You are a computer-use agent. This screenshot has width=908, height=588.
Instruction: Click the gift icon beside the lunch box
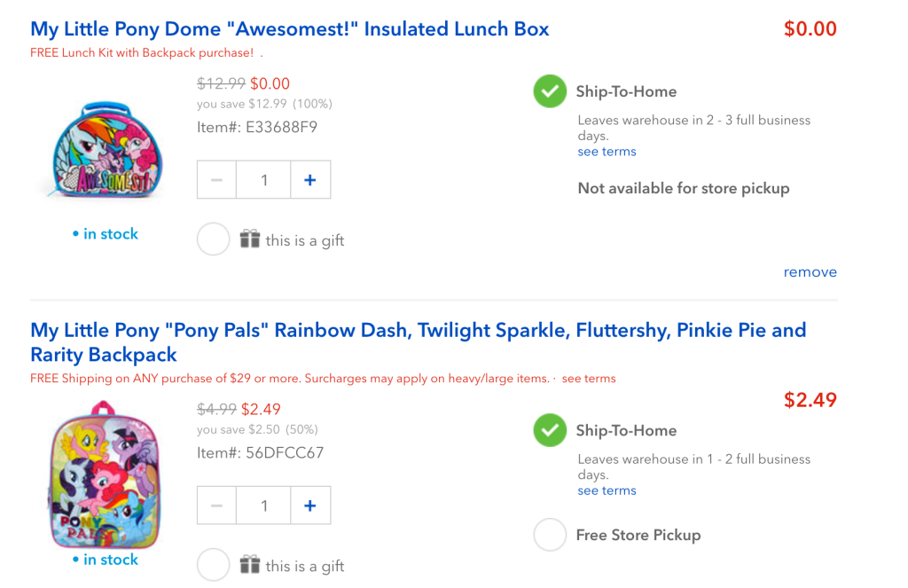[x=250, y=239]
